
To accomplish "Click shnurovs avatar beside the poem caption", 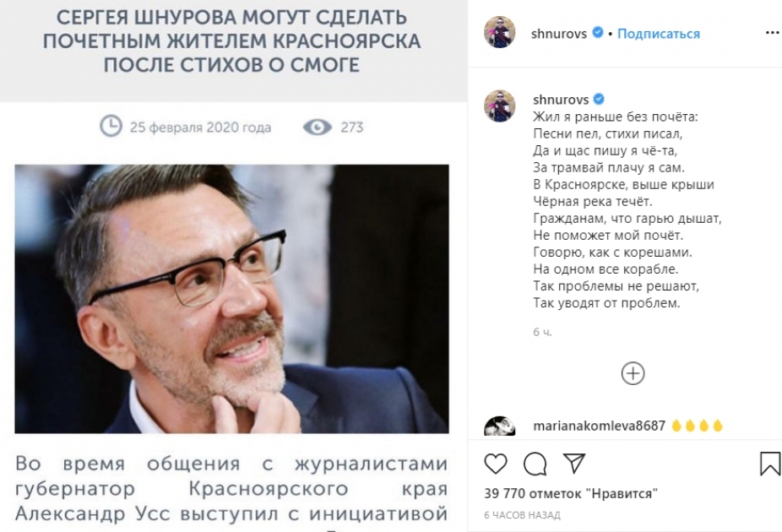I will (x=499, y=106).
